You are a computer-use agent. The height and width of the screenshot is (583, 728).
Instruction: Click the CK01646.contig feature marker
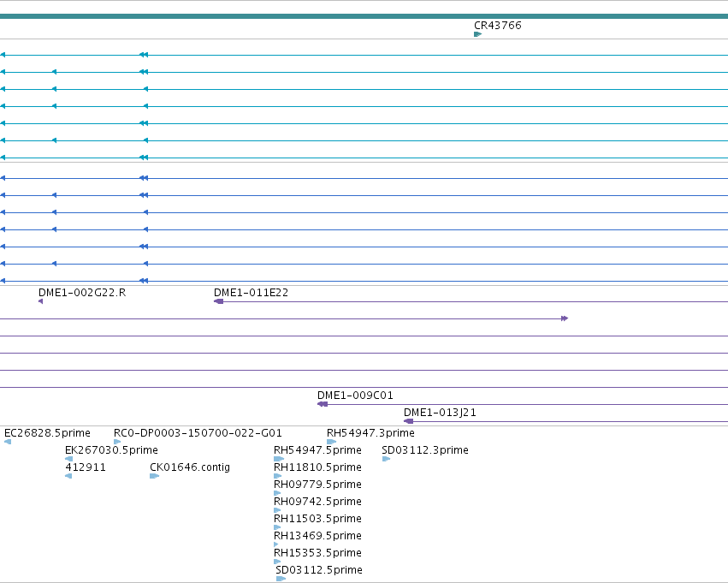(155, 476)
